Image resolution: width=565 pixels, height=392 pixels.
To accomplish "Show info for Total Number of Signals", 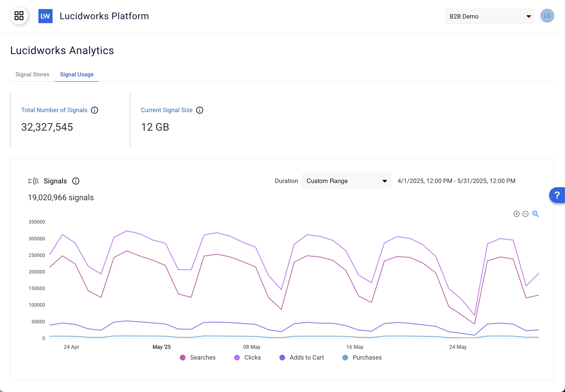I will coord(95,110).
